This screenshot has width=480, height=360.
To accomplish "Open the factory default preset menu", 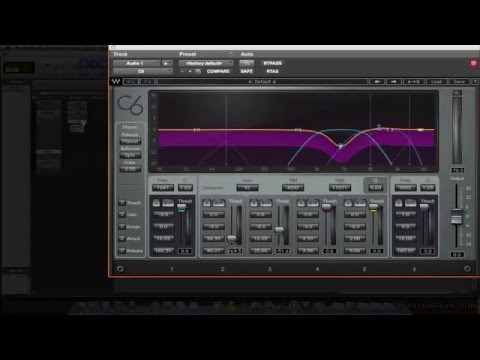I will click(x=206, y=63).
